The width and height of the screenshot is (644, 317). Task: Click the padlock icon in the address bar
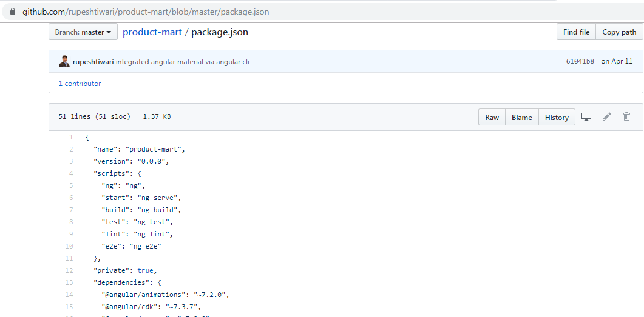(12, 12)
